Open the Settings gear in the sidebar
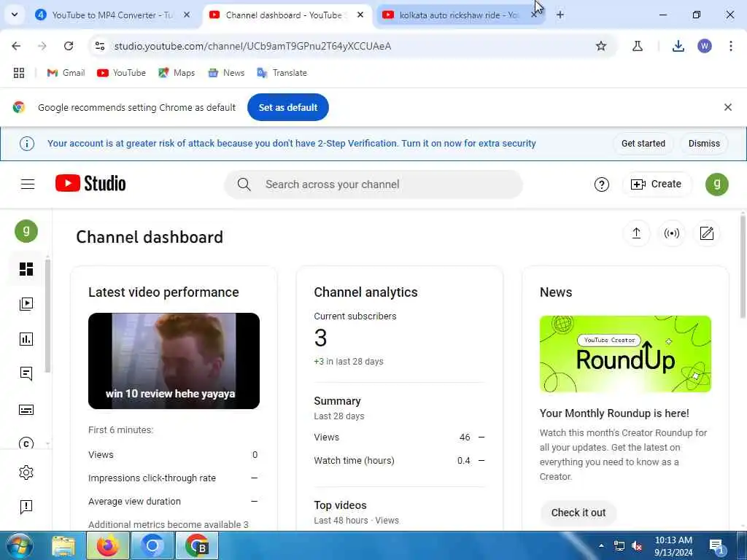 tap(26, 472)
